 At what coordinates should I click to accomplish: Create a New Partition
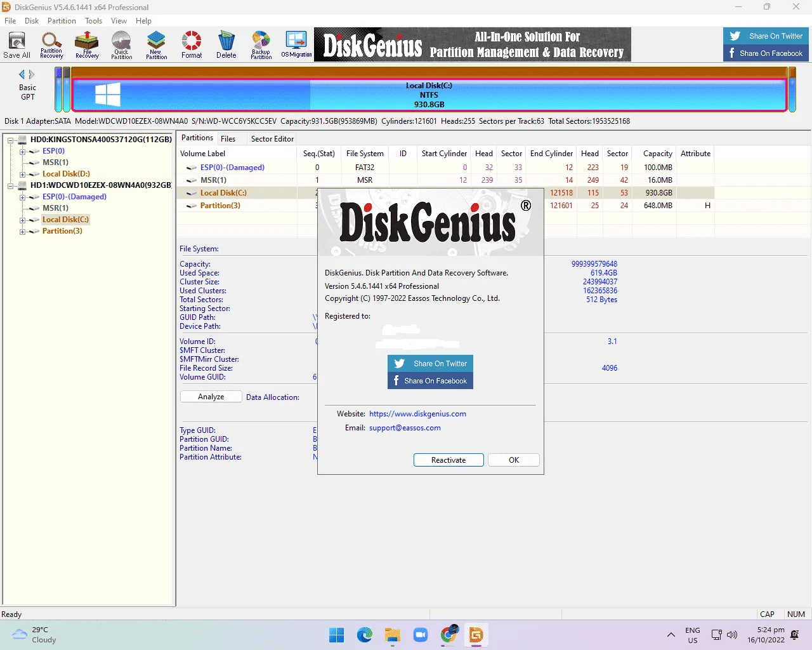(156, 45)
